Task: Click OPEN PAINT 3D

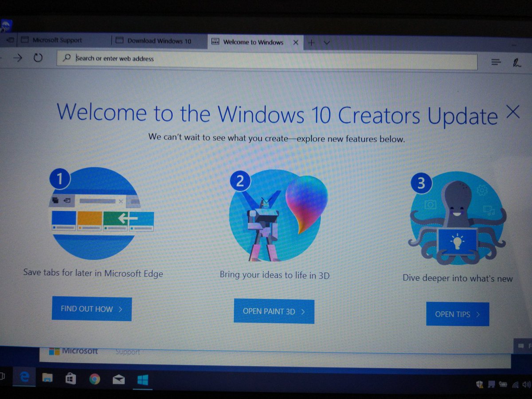Action: click(x=274, y=311)
